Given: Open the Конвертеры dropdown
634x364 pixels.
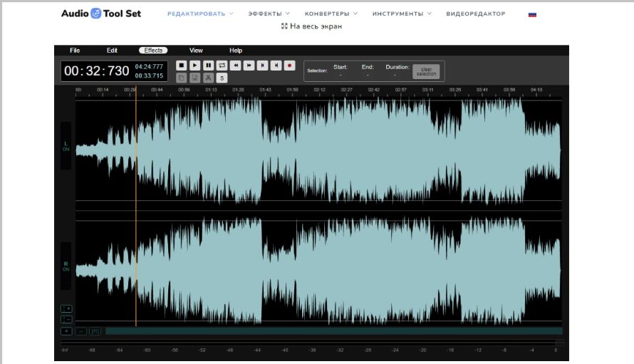Looking at the screenshot, I should pyautogui.click(x=331, y=14).
